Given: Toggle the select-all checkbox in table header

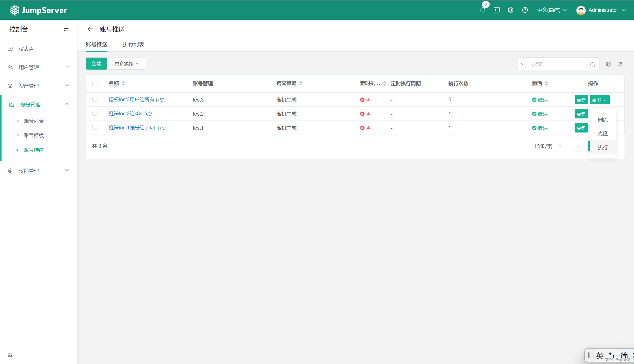Looking at the screenshot, I should 95,83.
